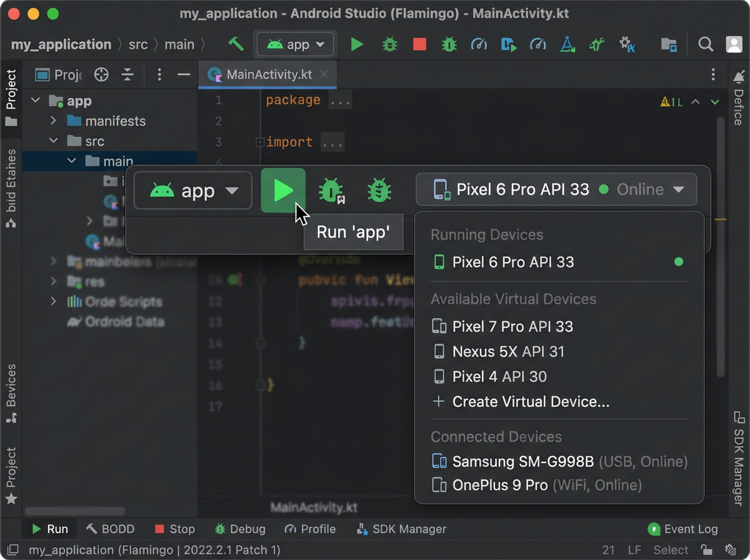Click the bug icon between Run arrow and Stop square

[x=390, y=44]
